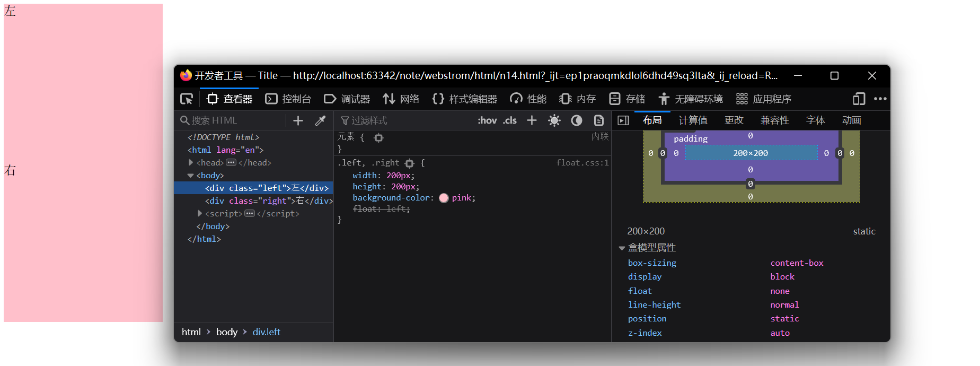Click the highlight selector icon next to .right

409,163
